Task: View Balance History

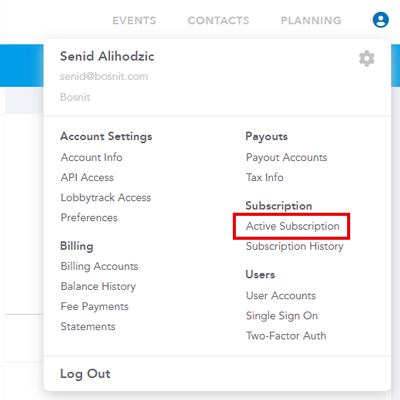Action: click(98, 287)
